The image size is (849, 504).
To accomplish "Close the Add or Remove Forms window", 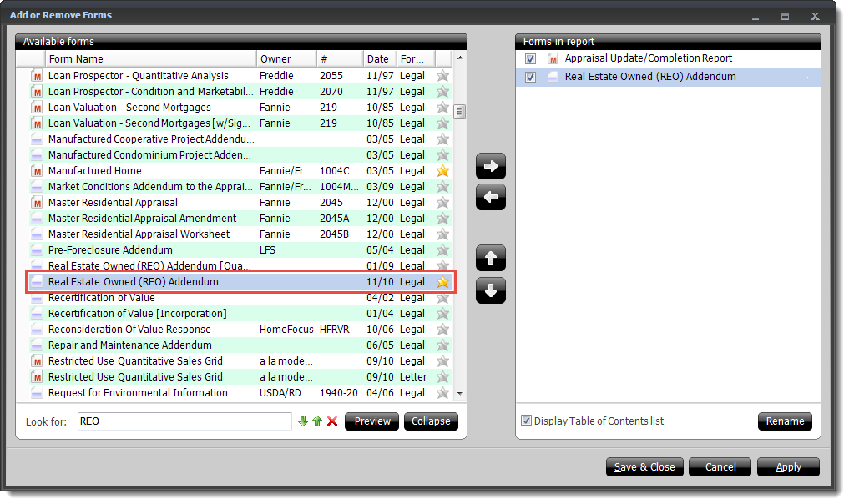I will click(x=814, y=16).
